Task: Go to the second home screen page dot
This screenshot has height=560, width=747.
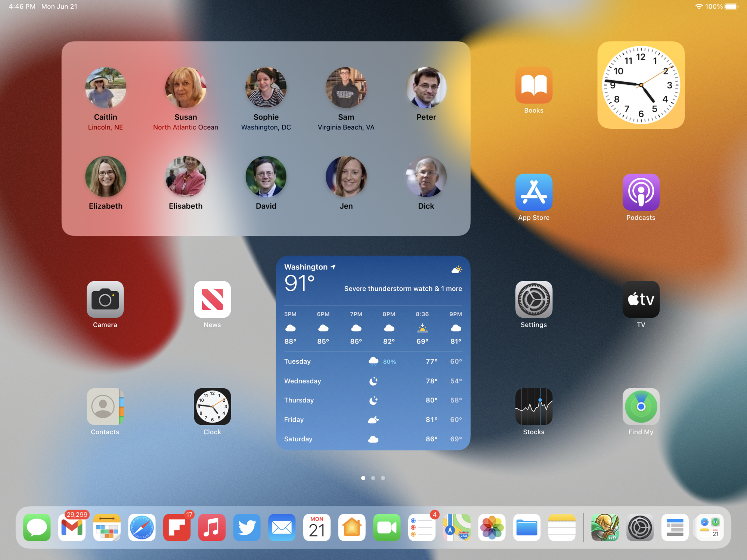Action: [373, 478]
